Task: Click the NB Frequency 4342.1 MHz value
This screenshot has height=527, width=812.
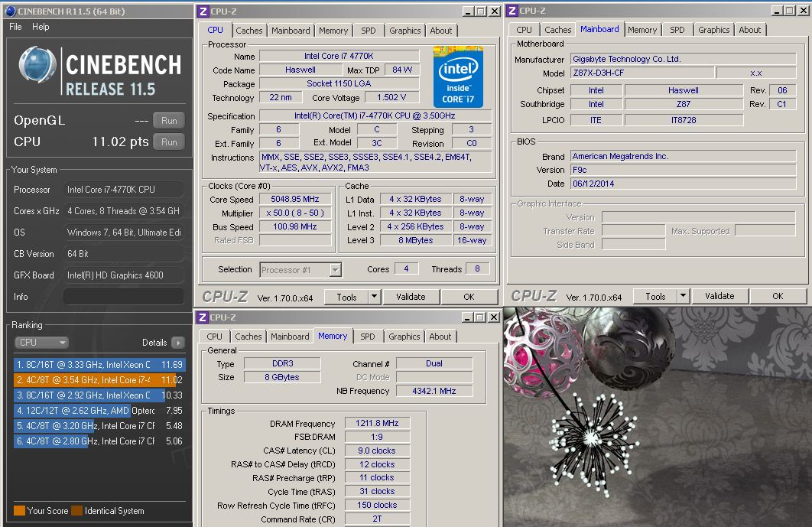Action: [x=434, y=391]
